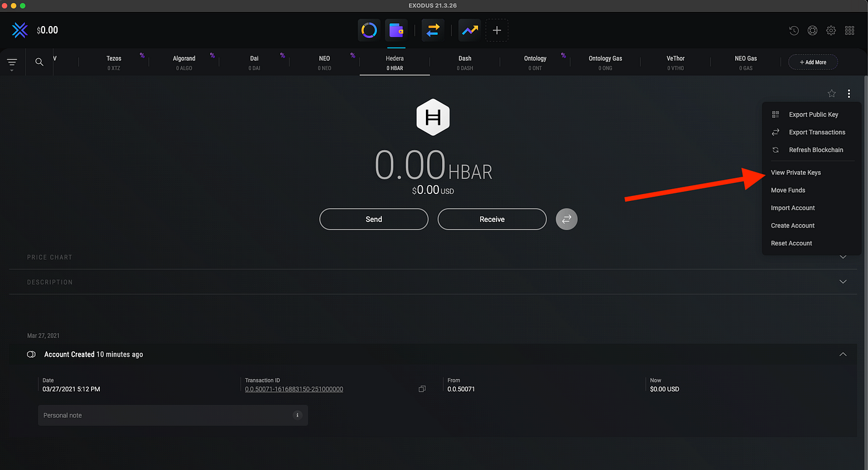Expand the Description section chevron
Screen dimensions: 868x470
click(x=843, y=282)
